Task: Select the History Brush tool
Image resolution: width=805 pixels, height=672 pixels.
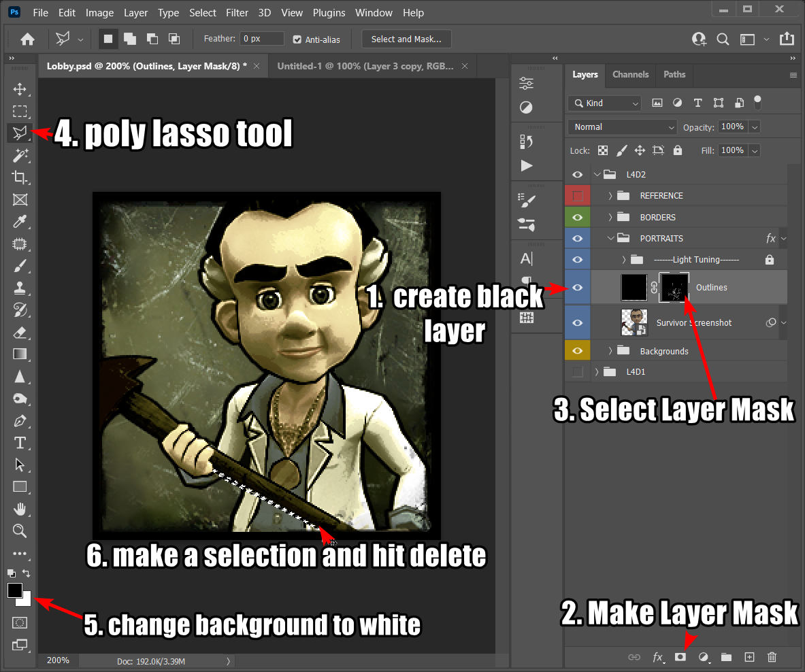Action: [x=20, y=310]
